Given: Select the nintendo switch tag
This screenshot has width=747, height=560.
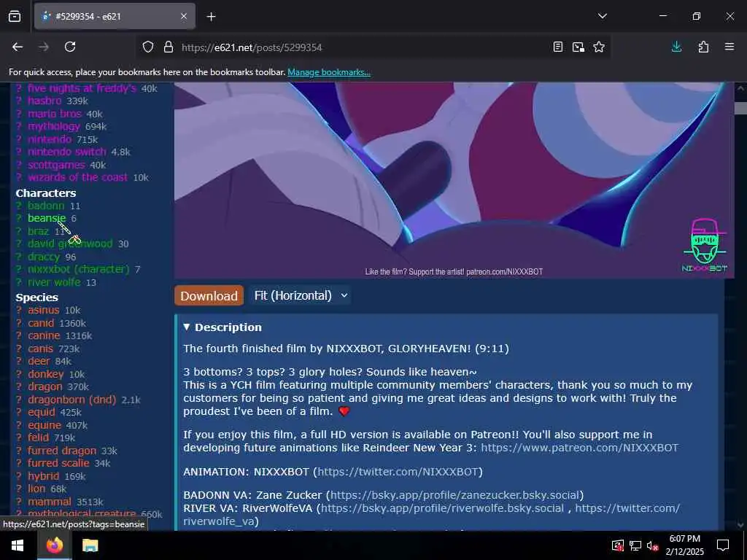Looking at the screenshot, I should coord(66,152).
